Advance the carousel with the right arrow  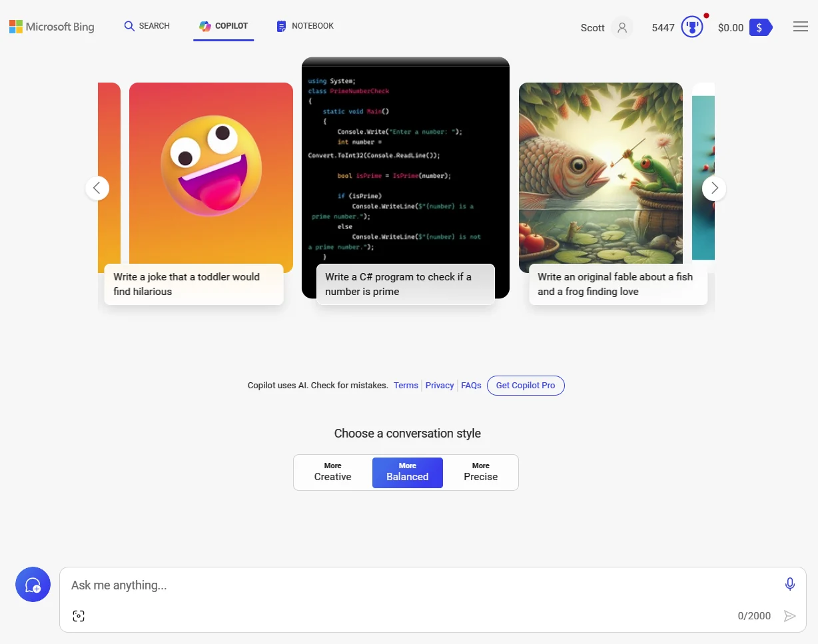pos(714,188)
